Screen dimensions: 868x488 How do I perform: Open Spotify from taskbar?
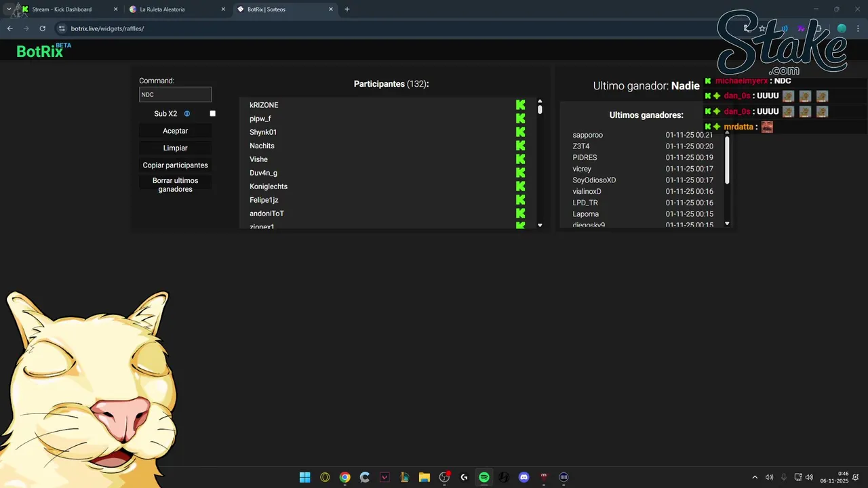[484, 477]
